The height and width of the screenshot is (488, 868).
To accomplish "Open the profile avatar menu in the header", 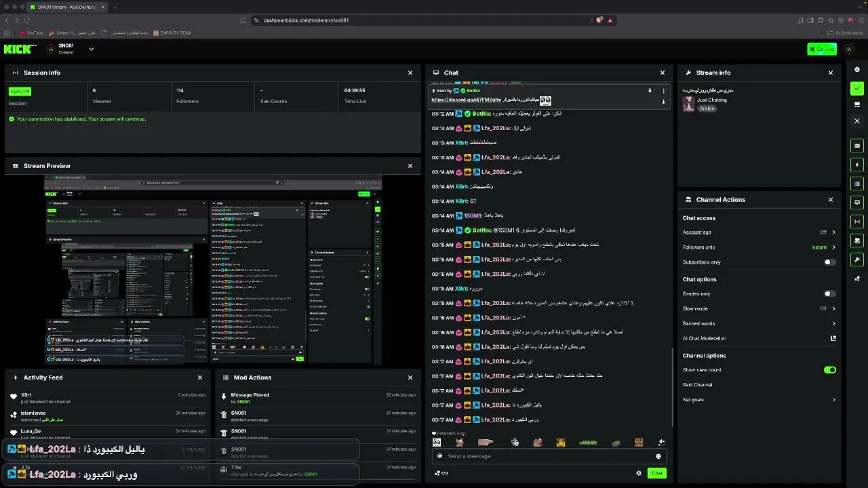I will 848,49.
